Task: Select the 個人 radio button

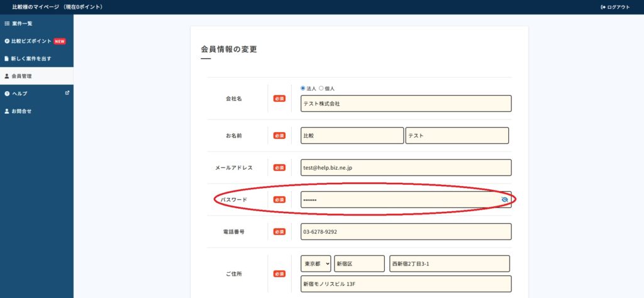Action: click(x=321, y=89)
